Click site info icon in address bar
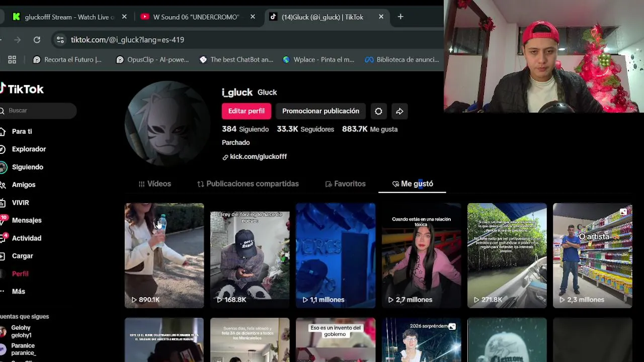The height and width of the screenshot is (362, 644). point(60,40)
